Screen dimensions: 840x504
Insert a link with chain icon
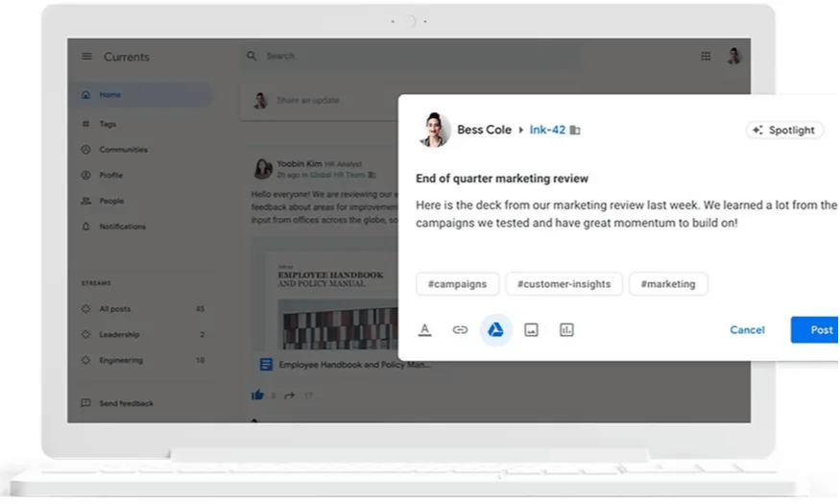(460, 330)
